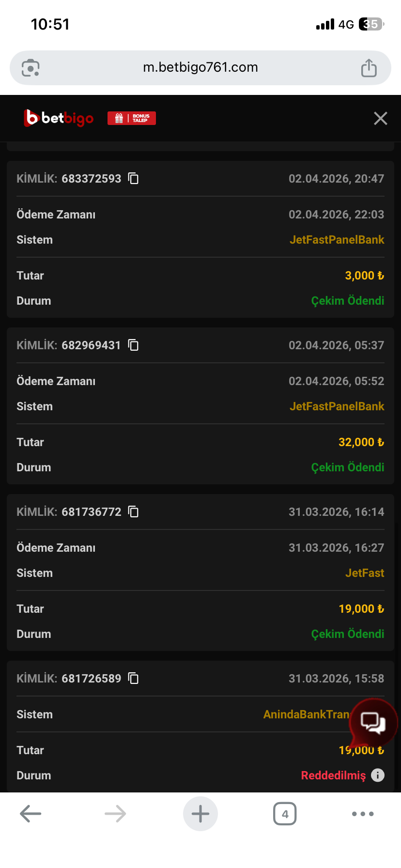The height and width of the screenshot is (868, 401).
Task: Go to the Betbigo home logo
Action: 59,118
